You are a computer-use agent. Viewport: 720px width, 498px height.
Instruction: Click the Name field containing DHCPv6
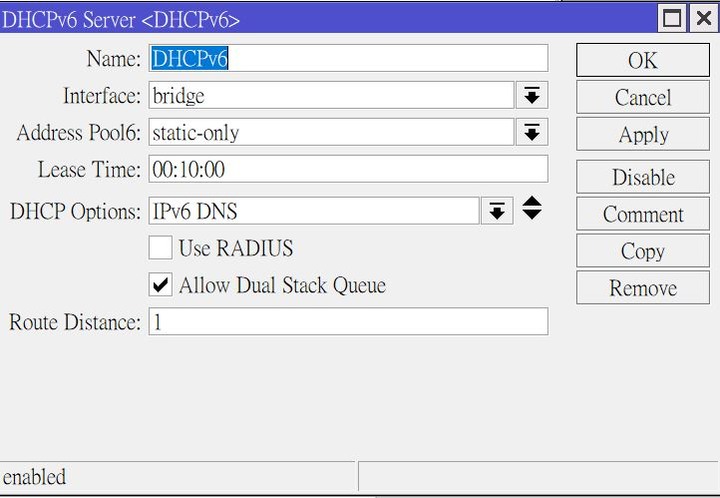(x=348, y=58)
